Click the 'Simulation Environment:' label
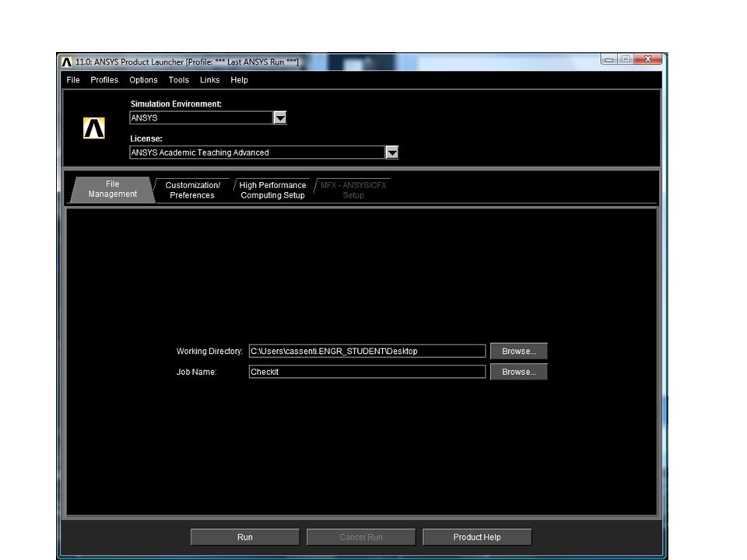The image size is (747, 560). [176, 103]
